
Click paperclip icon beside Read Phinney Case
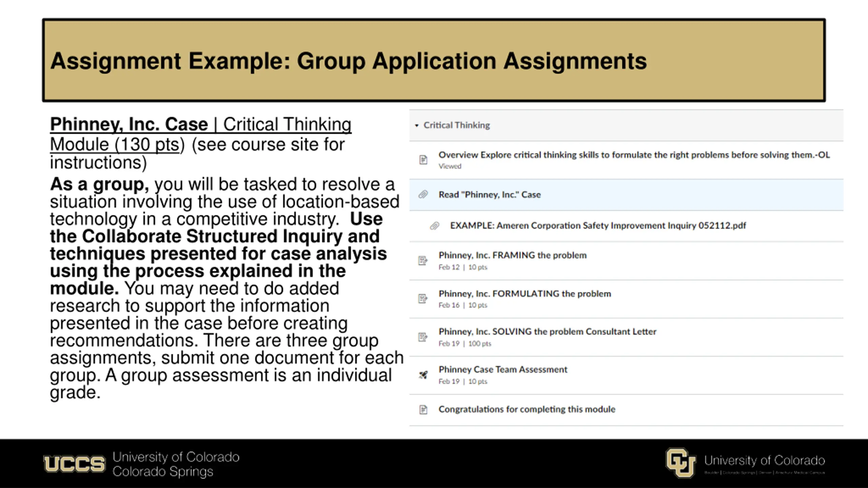pos(423,195)
